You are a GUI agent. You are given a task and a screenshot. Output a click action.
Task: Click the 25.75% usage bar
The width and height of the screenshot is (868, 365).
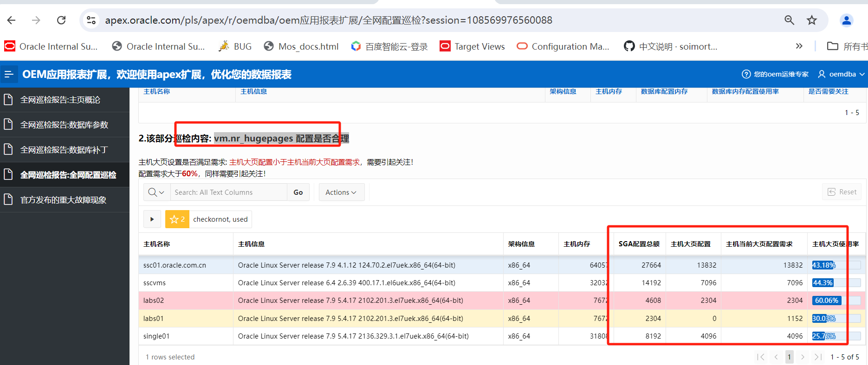[836, 336]
